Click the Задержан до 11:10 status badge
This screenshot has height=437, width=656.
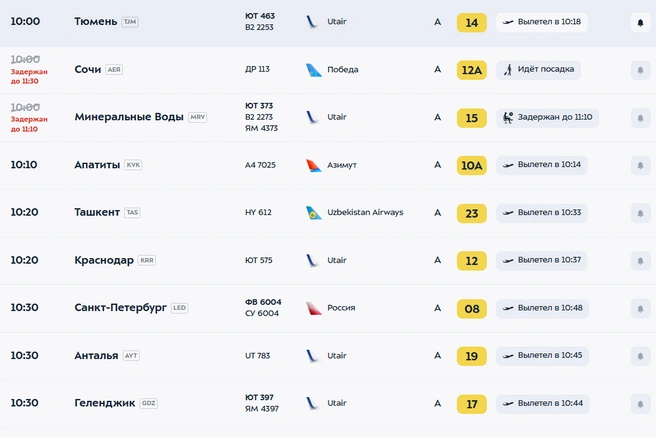pyautogui.click(x=547, y=118)
